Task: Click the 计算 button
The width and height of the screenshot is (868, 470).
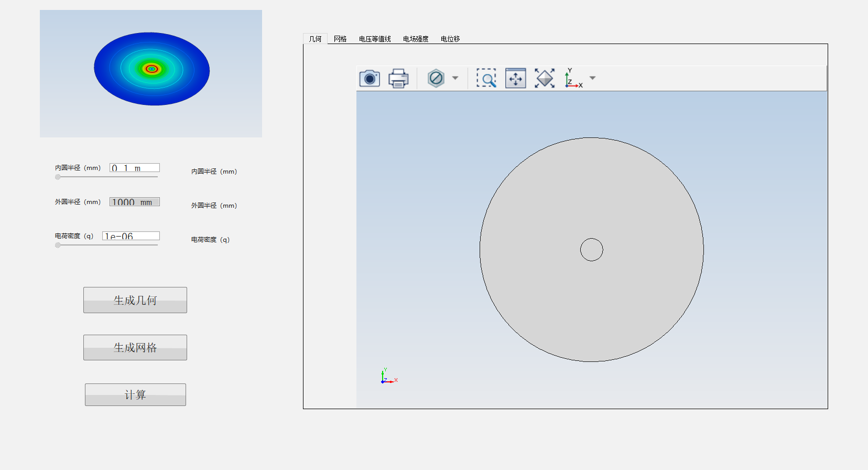Action: [135, 394]
